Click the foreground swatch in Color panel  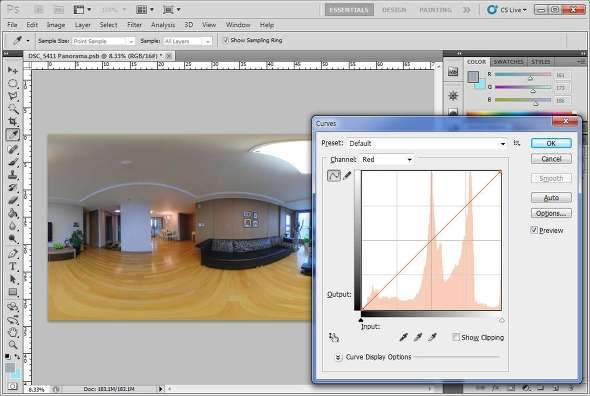(x=473, y=77)
